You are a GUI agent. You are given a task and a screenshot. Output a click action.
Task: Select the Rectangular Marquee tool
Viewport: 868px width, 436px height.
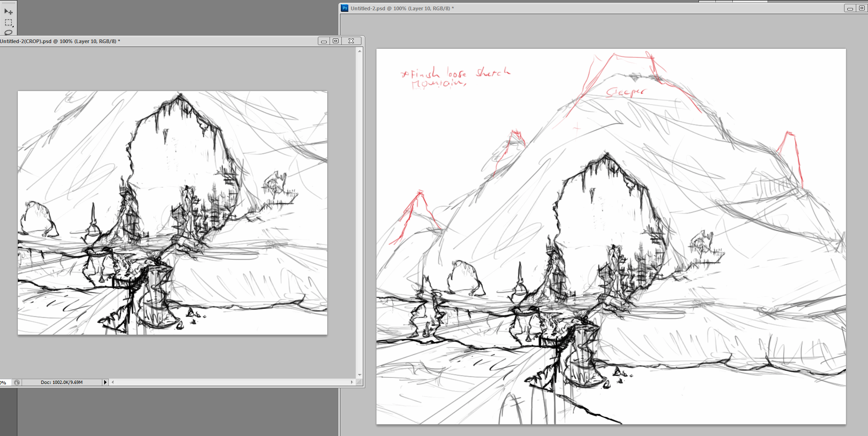[x=8, y=23]
